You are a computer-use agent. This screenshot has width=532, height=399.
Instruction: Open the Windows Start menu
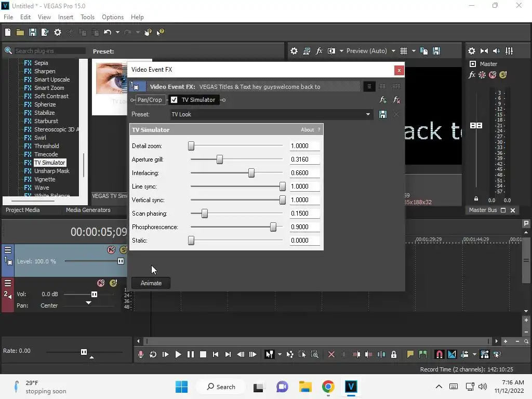click(181, 387)
